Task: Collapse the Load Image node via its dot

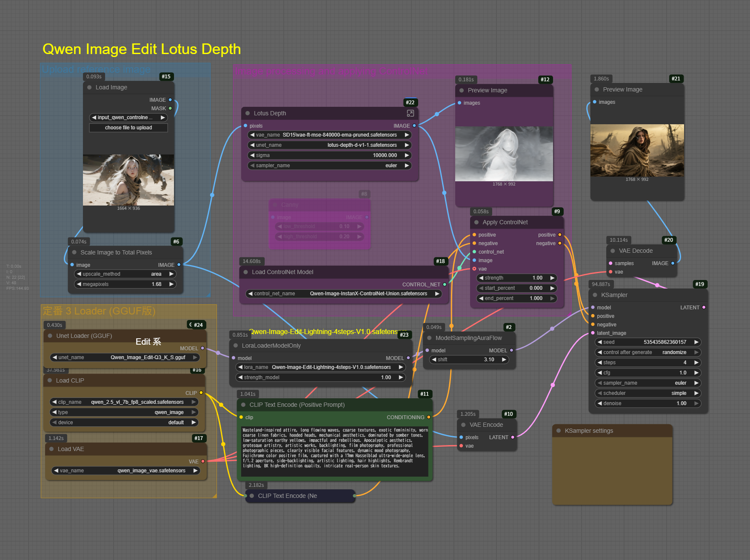Action: click(x=89, y=87)
